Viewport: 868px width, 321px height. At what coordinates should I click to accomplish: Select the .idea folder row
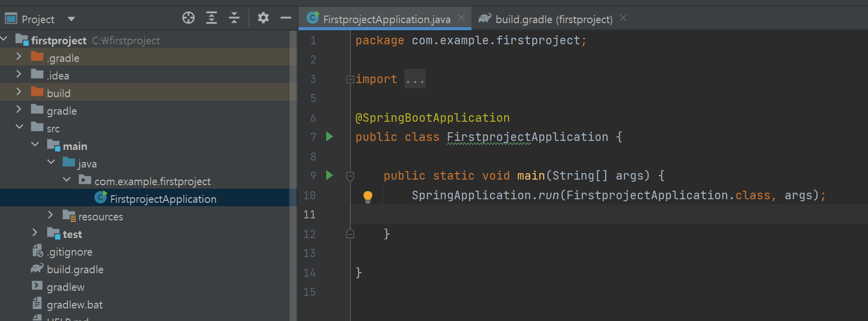[x=145, y=74]
